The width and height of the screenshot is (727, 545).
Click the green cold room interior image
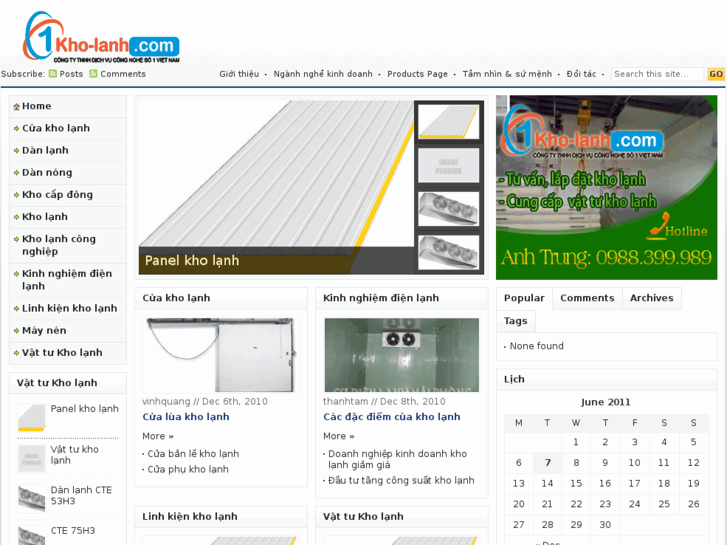coord(402,355)
